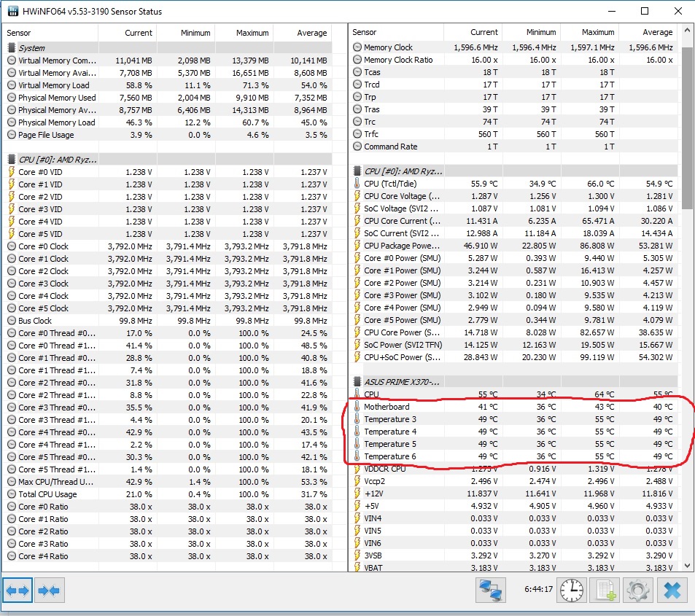Click the Virtual Memory Load circle icon
The width and height of the screenshot is (695, 616).
[12, 85]
